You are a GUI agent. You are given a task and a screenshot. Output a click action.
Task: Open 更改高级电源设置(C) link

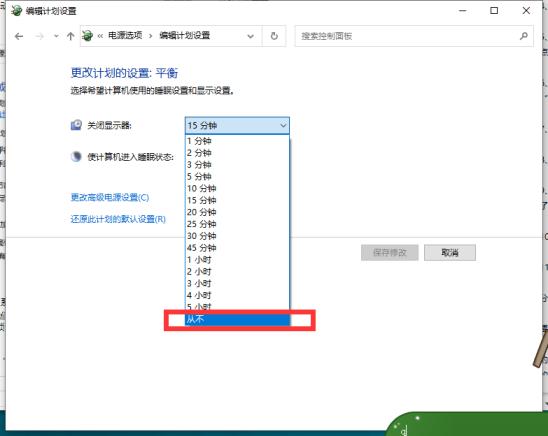(x=110, y=197)
